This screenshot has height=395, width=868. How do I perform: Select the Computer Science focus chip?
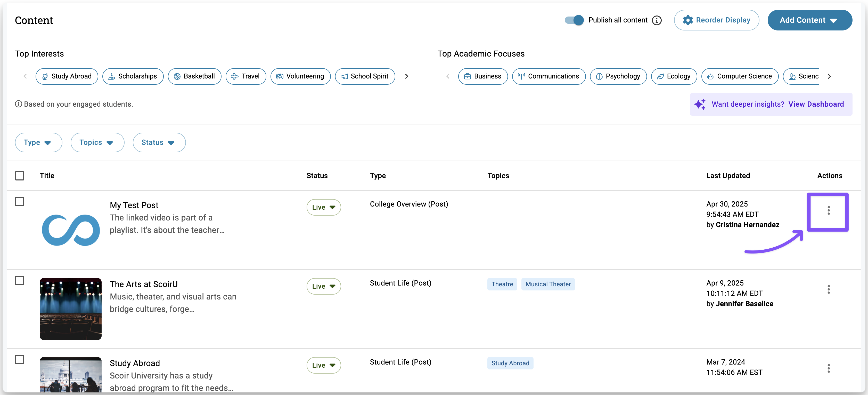740,76
